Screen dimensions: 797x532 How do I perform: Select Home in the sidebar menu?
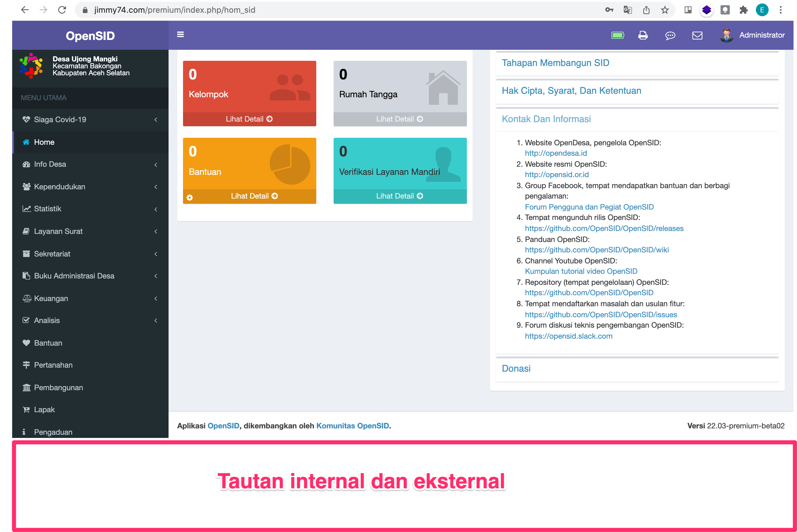(44, 142)
